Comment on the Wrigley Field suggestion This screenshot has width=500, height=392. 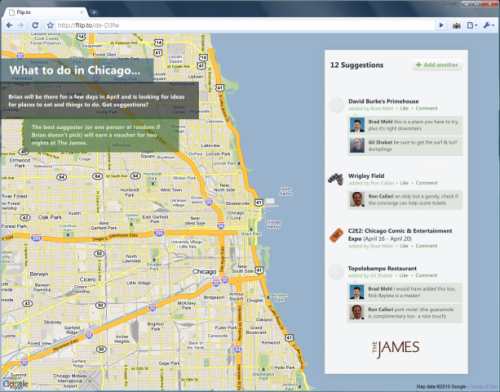tap(426, 183)
